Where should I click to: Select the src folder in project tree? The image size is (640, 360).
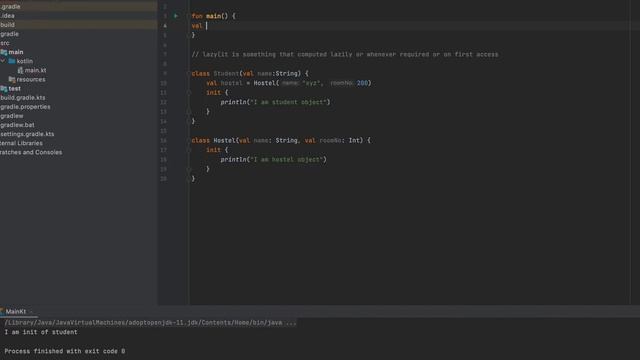point(5,43)
